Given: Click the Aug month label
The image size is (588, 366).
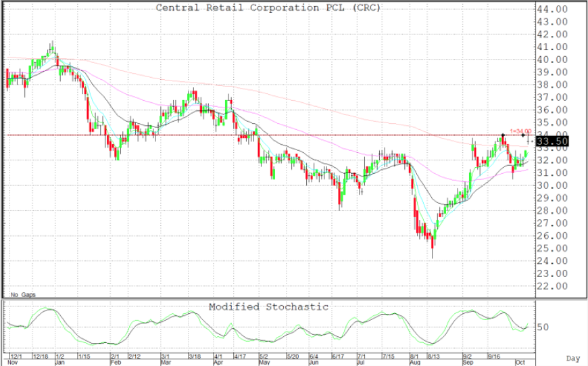Looking at the screenshot, I should tap(415, 363).
